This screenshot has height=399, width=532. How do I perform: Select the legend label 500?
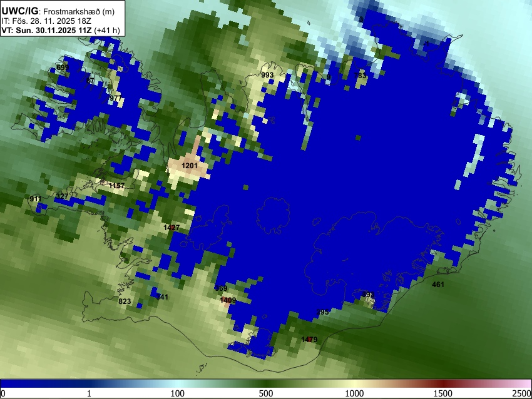coord(266,393)
